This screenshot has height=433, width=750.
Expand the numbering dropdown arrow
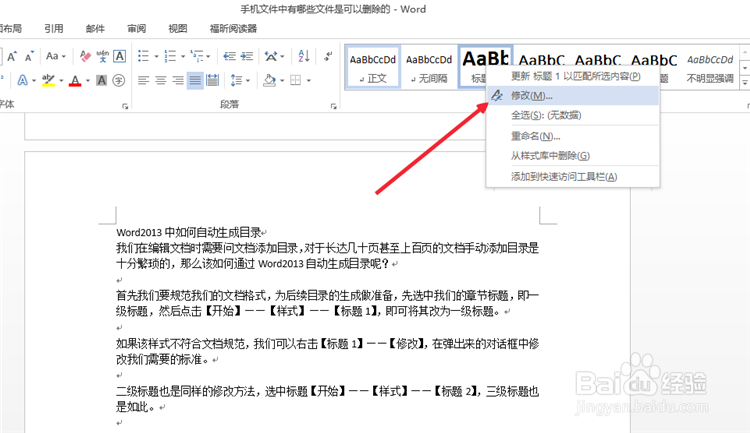(183, 57)
